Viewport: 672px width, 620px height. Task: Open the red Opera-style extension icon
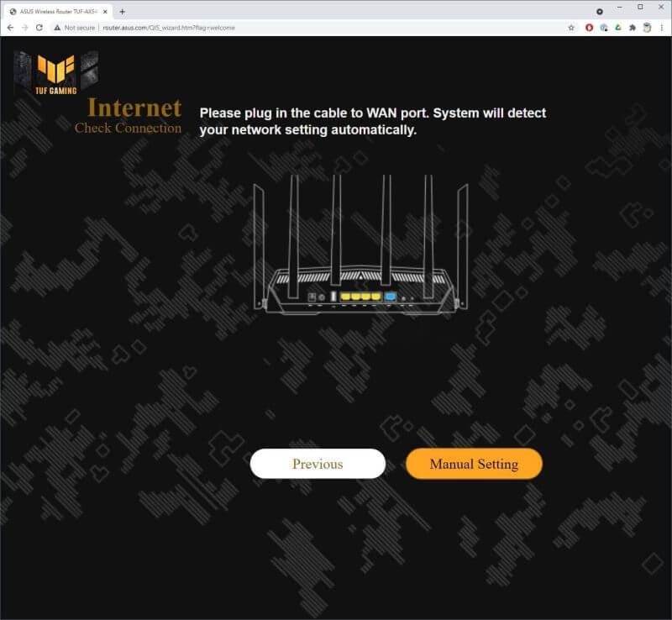(590, 28)
